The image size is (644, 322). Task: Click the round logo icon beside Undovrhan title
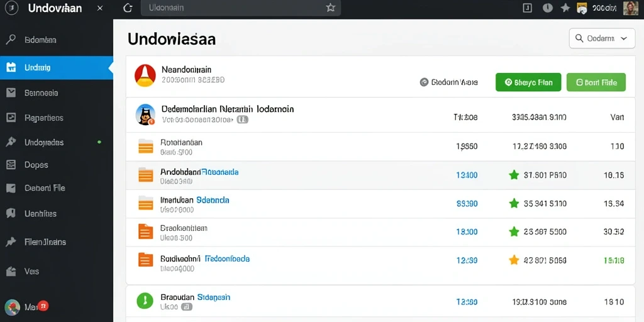[x=11, y=8]
